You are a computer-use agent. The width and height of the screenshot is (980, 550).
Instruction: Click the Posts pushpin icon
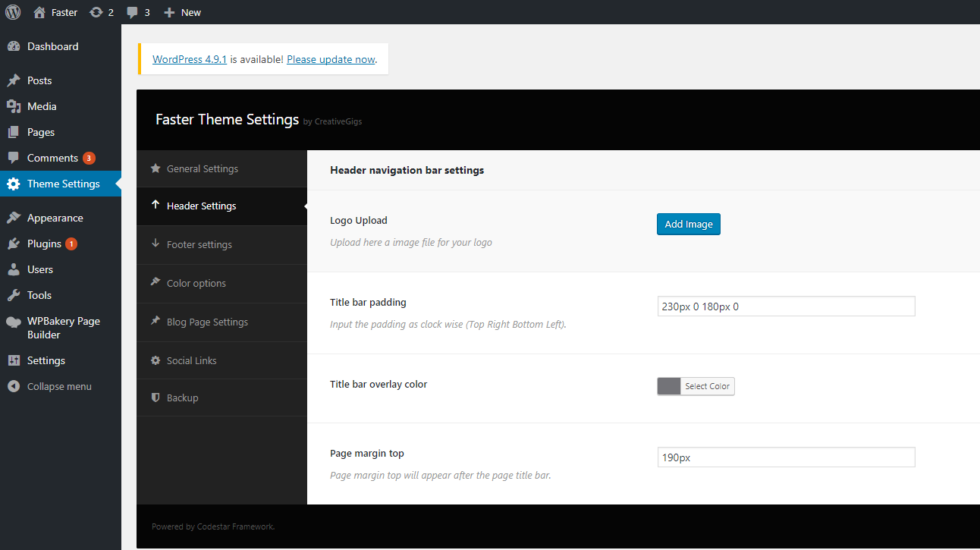tap(14, 80)
